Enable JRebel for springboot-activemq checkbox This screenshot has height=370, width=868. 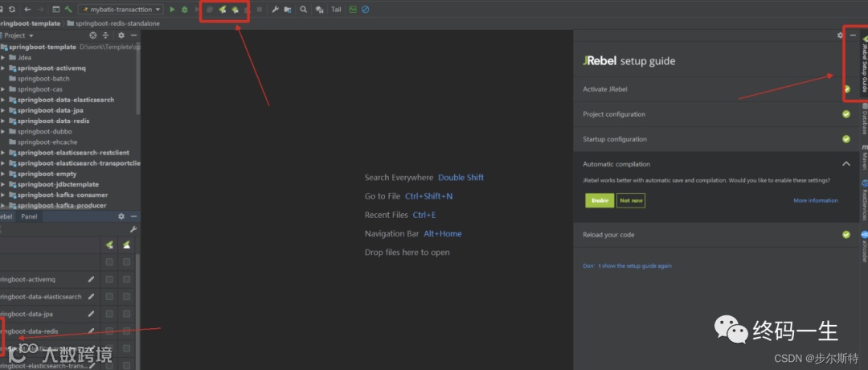click(109, 279)
